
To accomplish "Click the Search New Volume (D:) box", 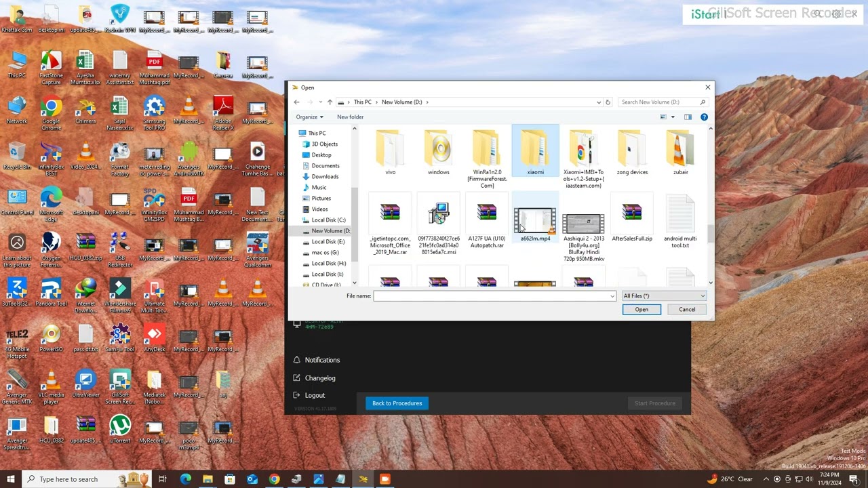I will (x=663, y=102).
